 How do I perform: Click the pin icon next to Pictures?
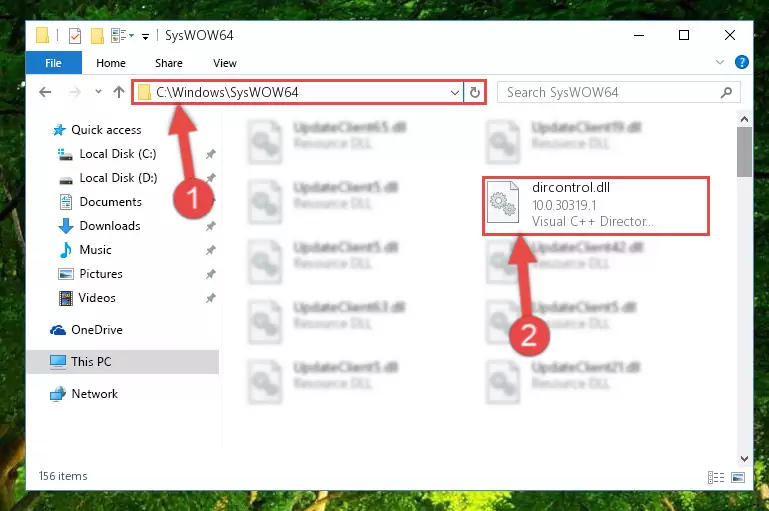tap(210, 274)
